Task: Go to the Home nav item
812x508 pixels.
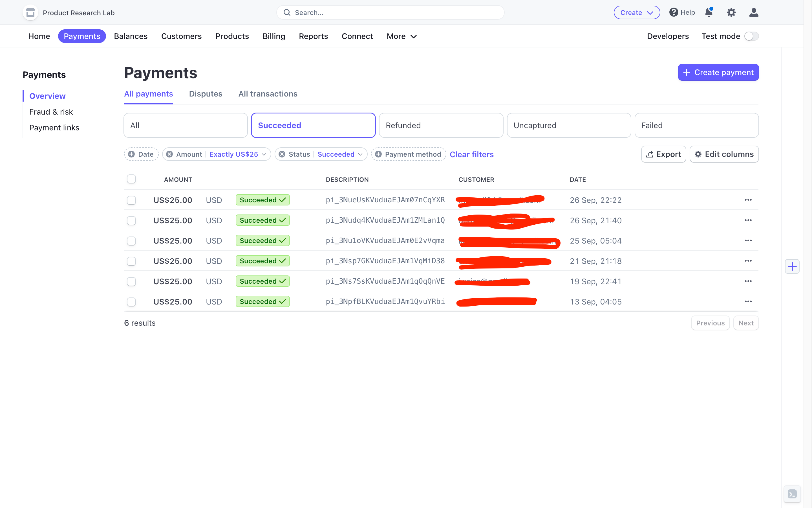Action: pyautogui.click(x=39, y=36)
